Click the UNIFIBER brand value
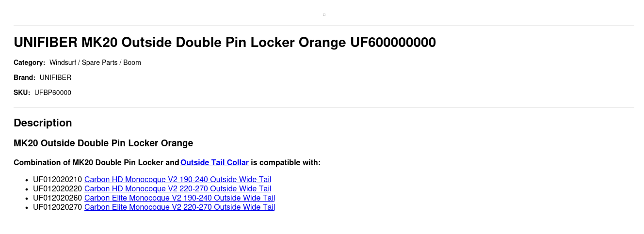The height and width of the screenshot is (234, 644). [x=55, y=78]
